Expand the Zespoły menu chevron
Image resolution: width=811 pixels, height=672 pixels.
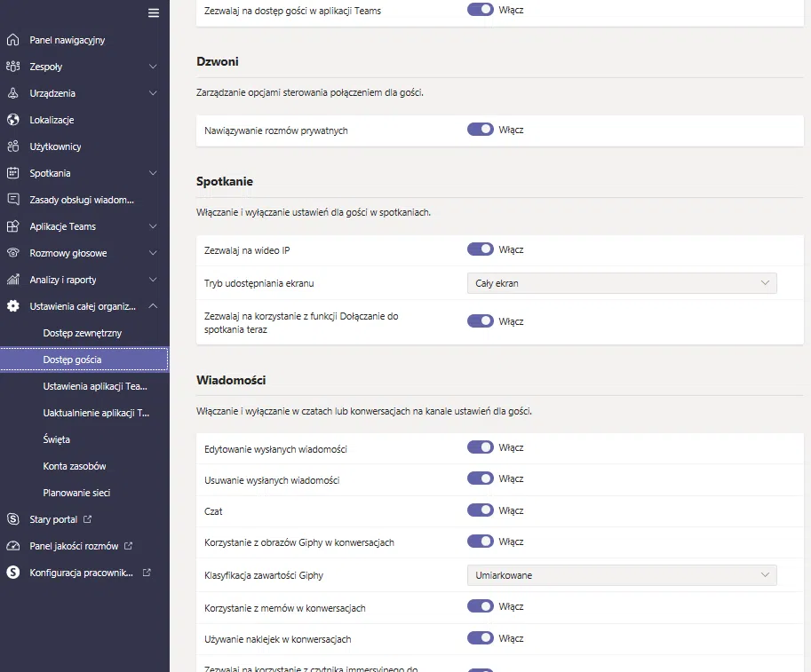(x=153, y=67)
